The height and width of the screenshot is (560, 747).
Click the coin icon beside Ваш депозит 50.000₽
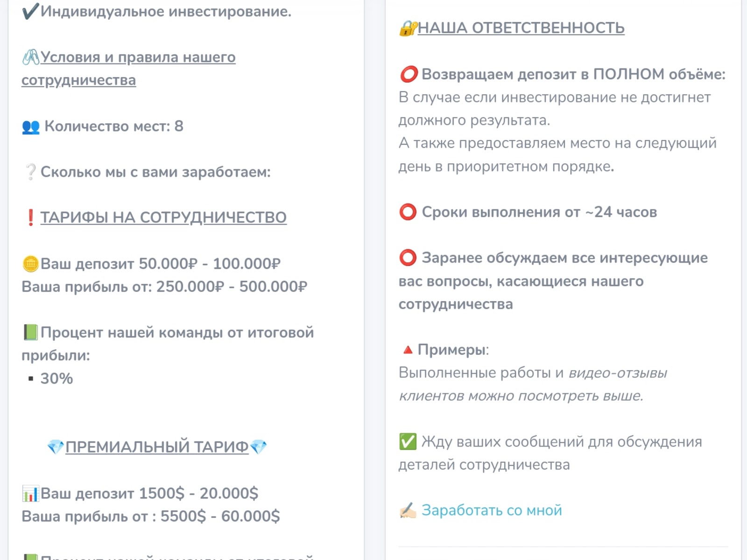(30, 264)
